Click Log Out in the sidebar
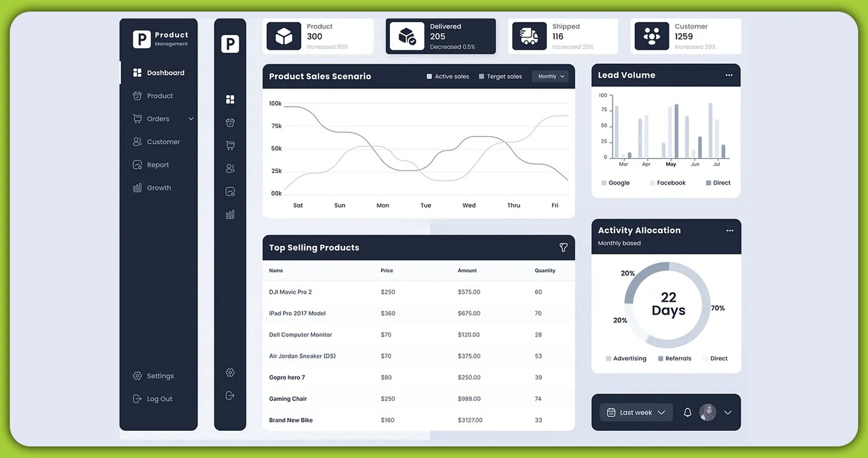 152,399
